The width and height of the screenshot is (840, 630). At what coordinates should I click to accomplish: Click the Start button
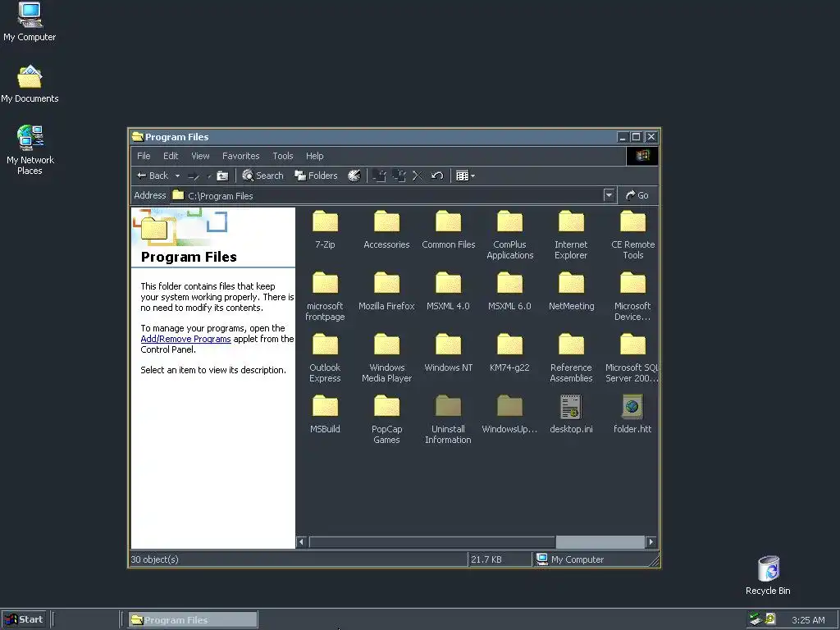(24, 620)
